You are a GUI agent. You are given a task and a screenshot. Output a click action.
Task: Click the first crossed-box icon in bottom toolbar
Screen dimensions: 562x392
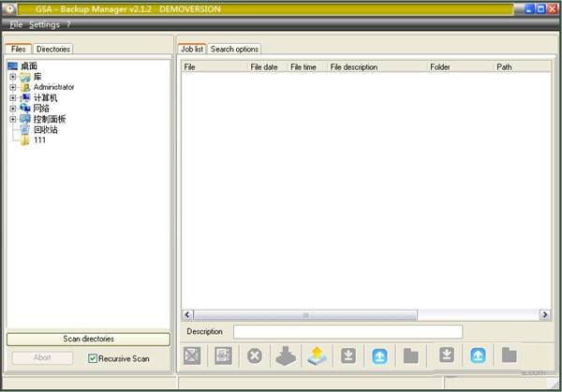pyautogui.click(x=192, y=356)
